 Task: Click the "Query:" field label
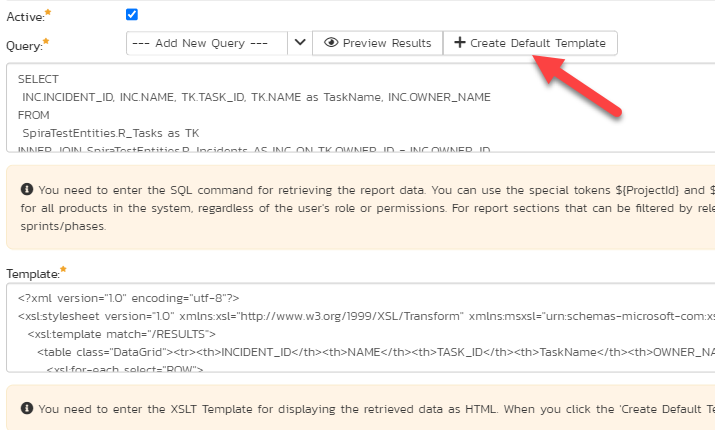(x=25, y=44)
